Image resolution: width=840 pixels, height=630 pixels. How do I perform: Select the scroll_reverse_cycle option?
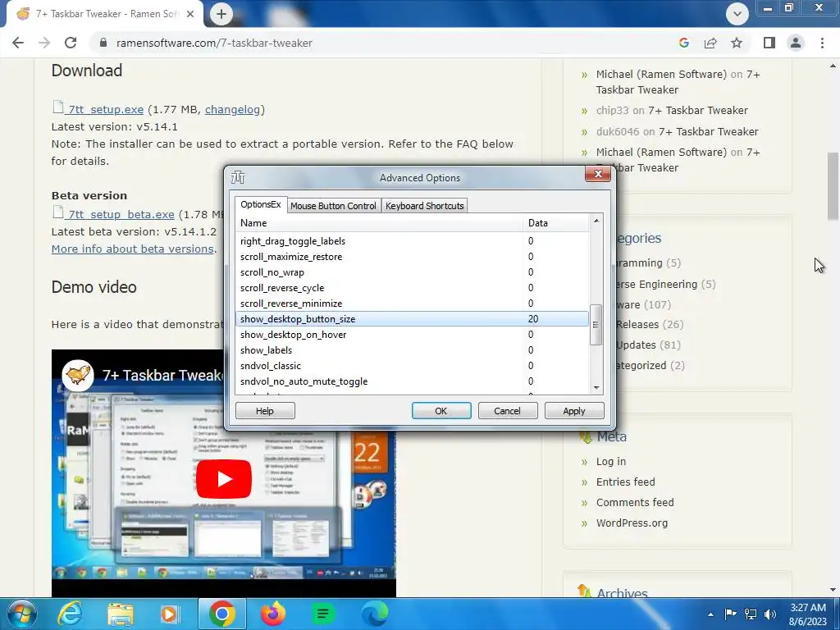point(412,288)
